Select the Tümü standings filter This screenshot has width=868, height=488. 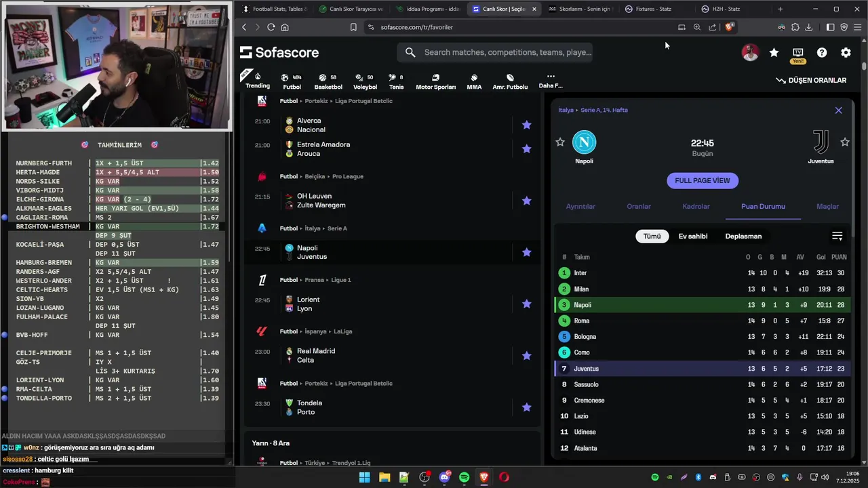point(652,236)
